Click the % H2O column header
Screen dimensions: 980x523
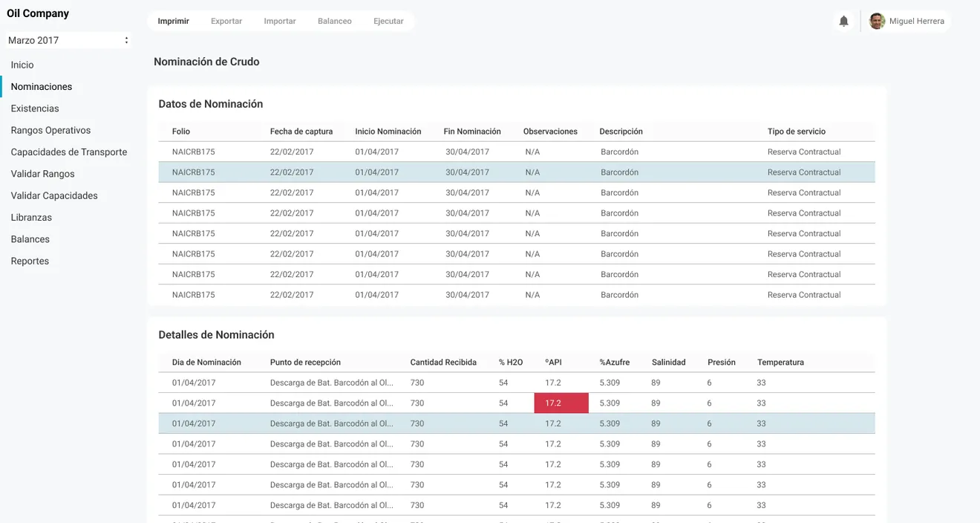coord(511,363)
